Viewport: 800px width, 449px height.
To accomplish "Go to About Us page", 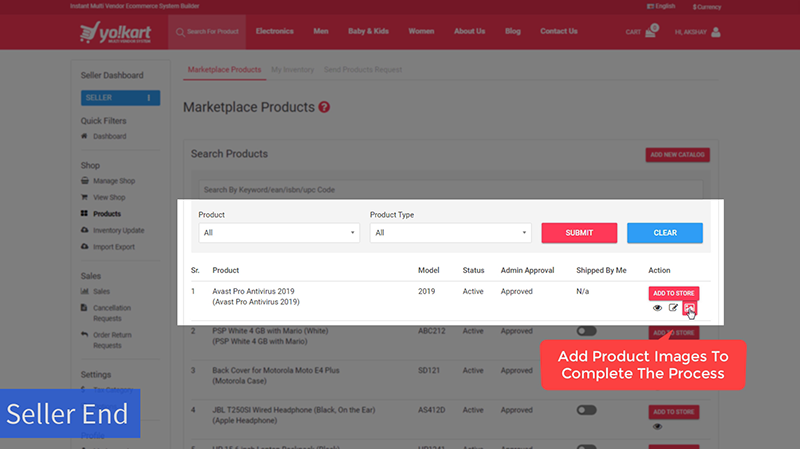I will 469,31.
